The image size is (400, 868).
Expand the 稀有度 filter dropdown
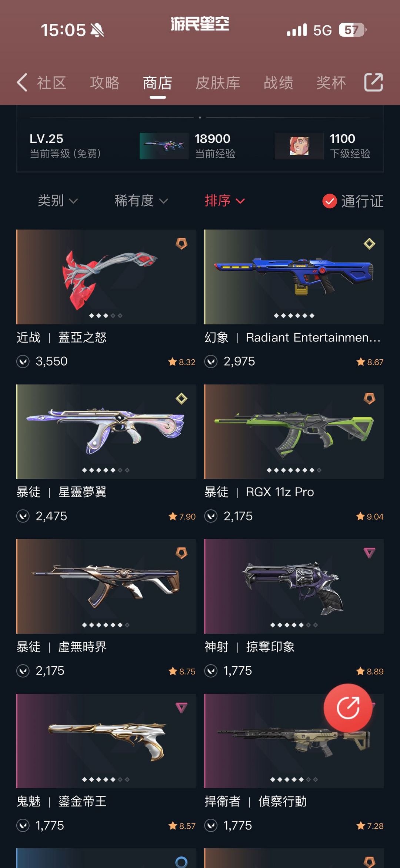[x=141, y=201]
